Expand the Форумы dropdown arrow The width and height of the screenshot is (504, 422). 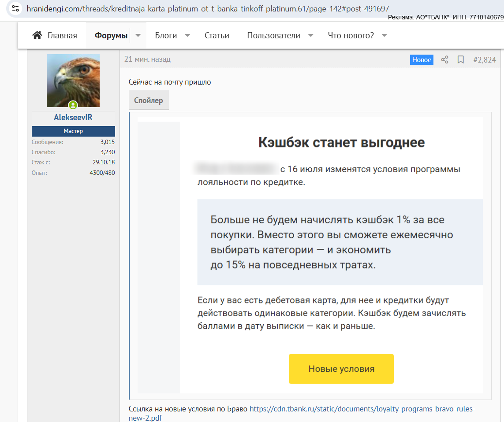tap(138, 35)
